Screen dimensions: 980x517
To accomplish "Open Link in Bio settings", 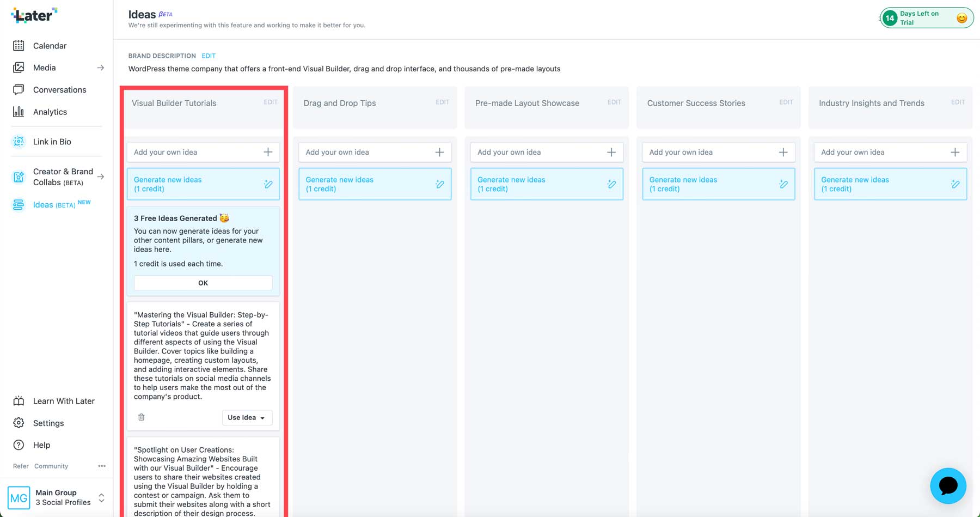I will pyautogui.click(x=52, y=141).
